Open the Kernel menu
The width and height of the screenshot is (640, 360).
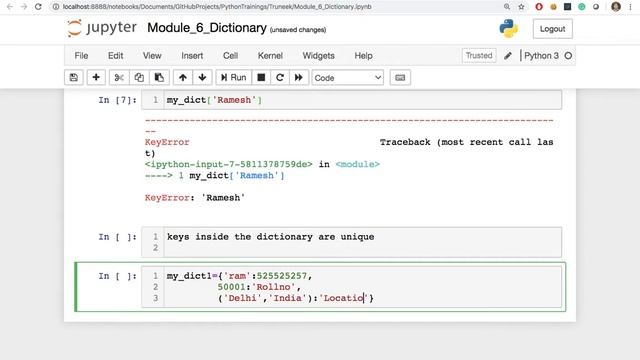tap(270, 56)
